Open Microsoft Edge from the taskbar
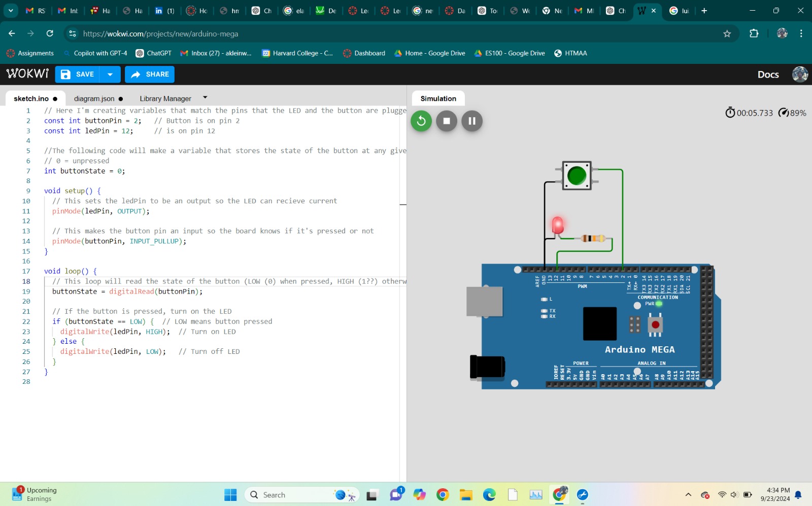Image resolution: width=812 pixels, height=506 pixels. click(x=489, y=495)
